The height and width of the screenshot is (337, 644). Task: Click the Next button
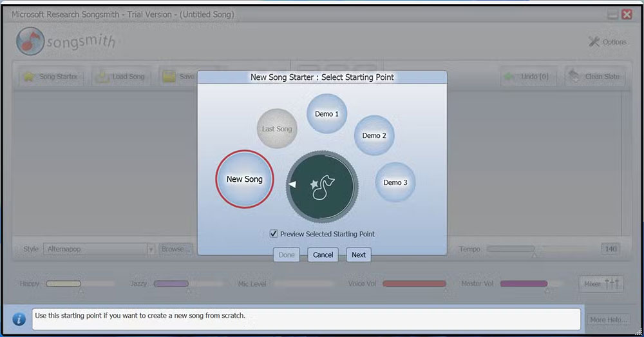(359, 255)
